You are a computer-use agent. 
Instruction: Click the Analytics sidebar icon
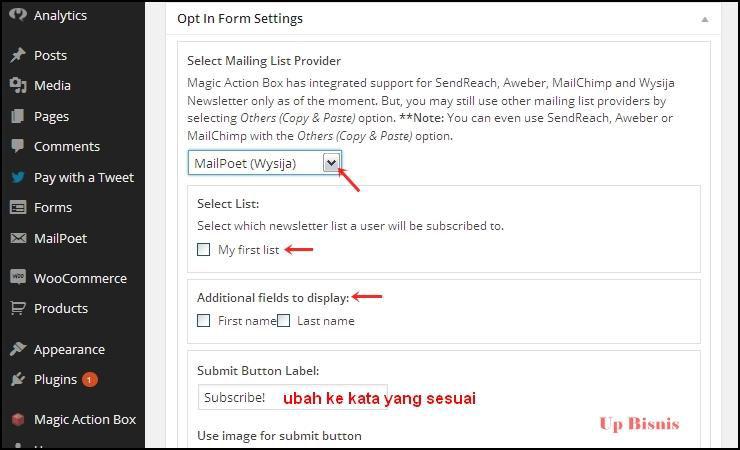tap(17, 15)
